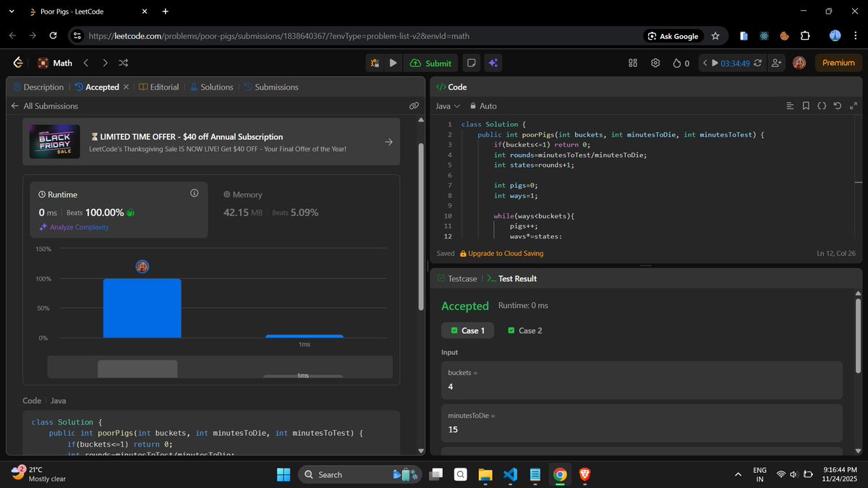
Task: Open LeetCode settings gear
Action: click(x=655, y=63)
